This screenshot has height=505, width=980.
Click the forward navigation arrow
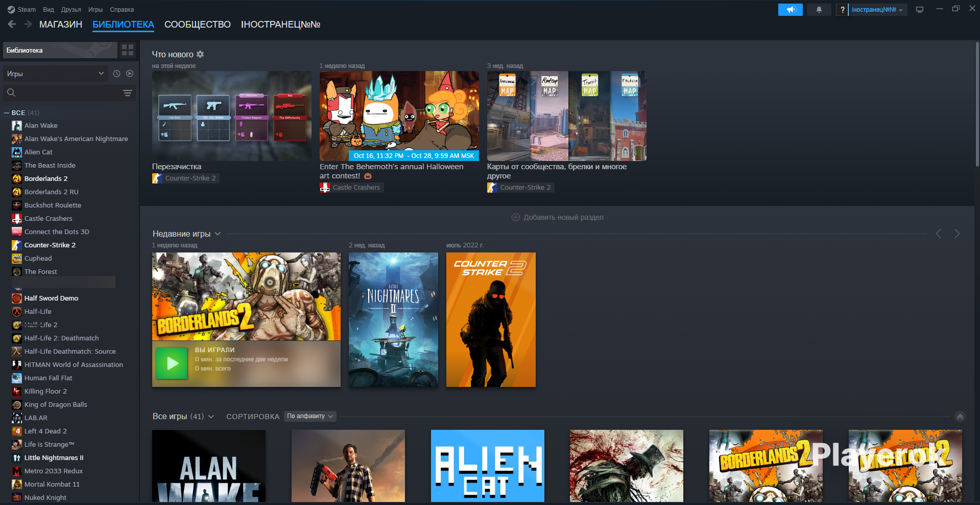[x=28, y=24]
